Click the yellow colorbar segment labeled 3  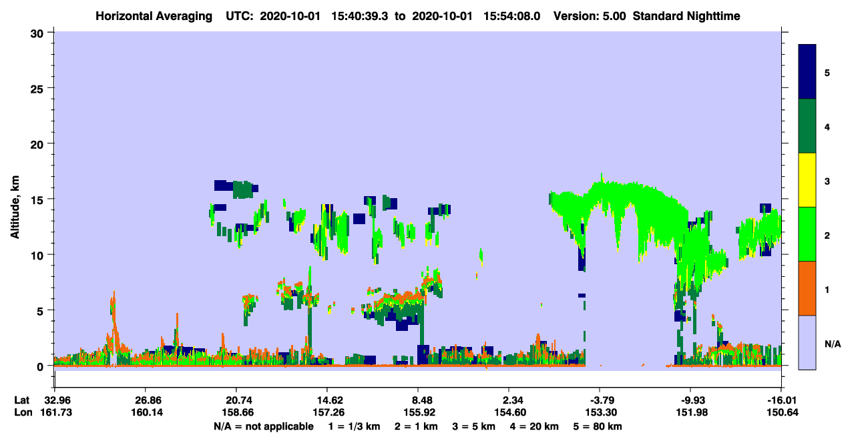click(807, 180)
